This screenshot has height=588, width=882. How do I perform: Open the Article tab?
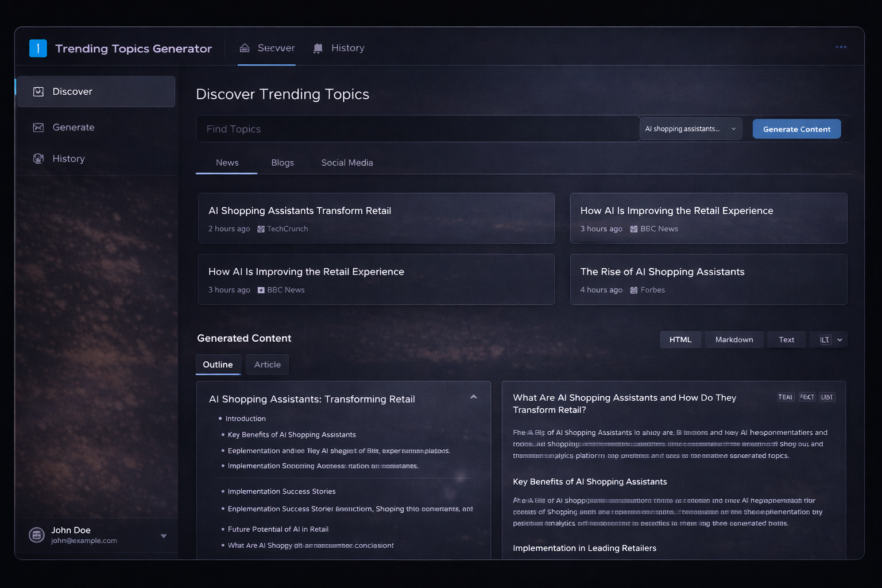(268, 365)
